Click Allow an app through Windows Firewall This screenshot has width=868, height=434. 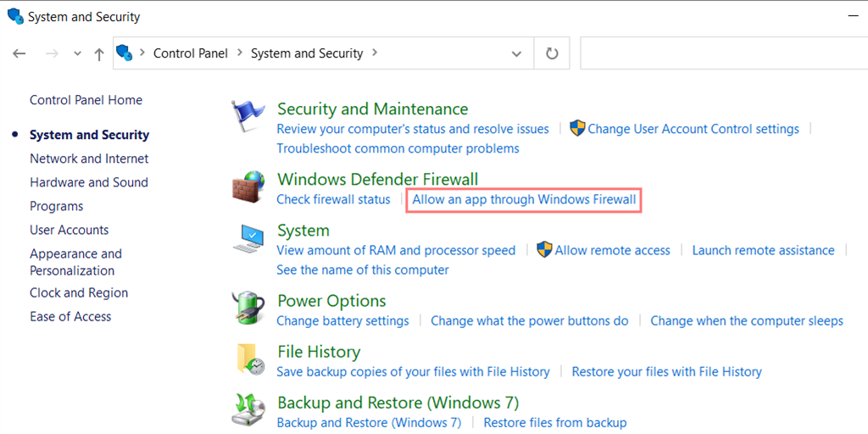point(524,199)
